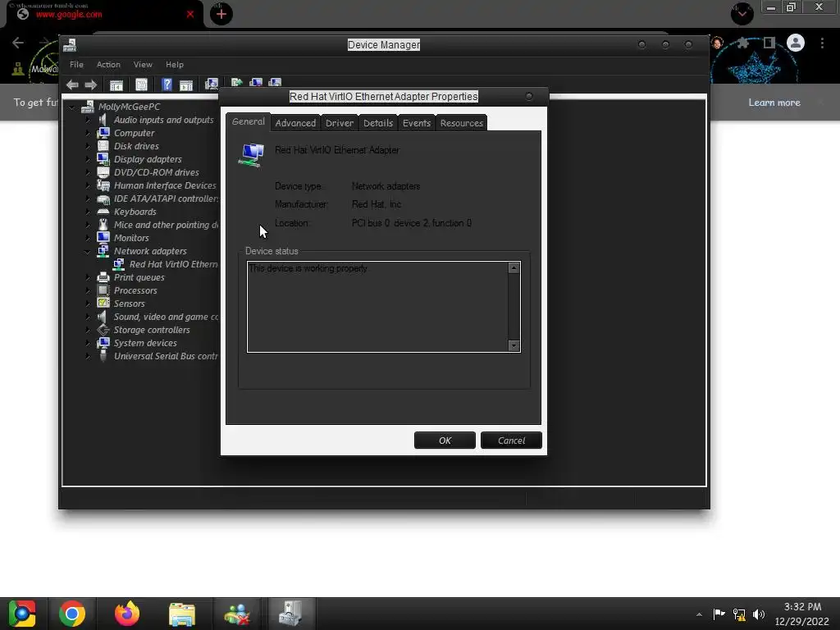
Task: Expand the Processors node
Action: (x=88, y=290)
